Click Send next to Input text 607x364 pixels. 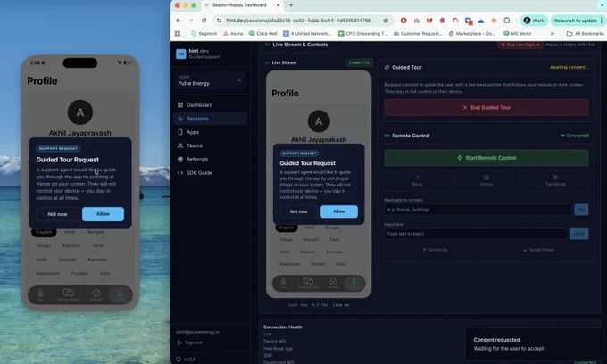pyautogui.click(x=578, y=234)
